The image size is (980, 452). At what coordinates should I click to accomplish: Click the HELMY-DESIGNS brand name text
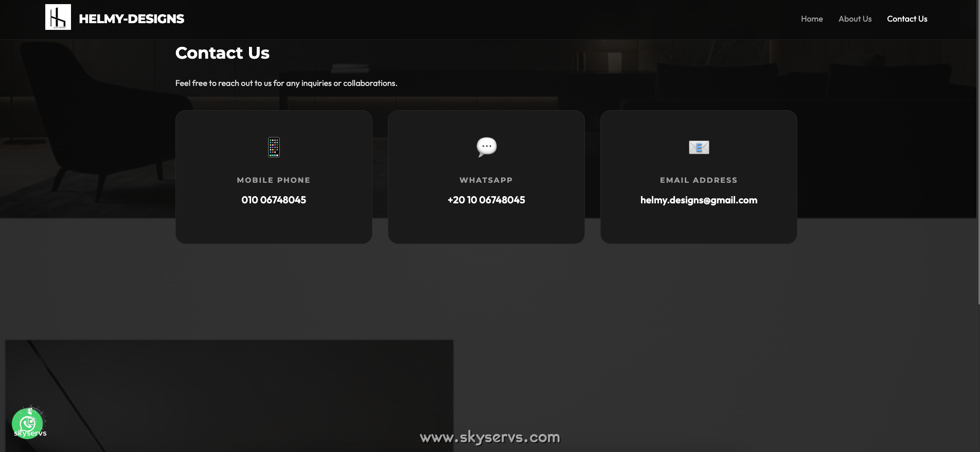coord(131,19)
